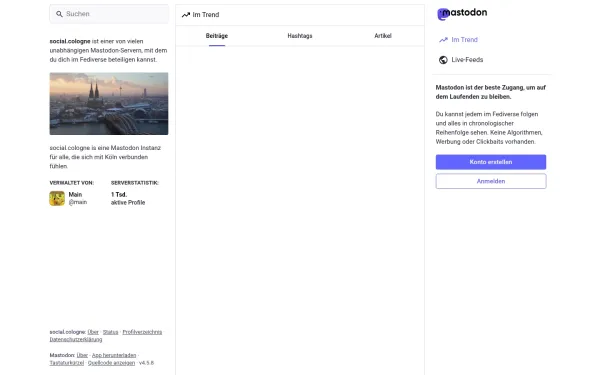Screen dimensions: 600x375
Task: Click the Konto erstellen button
Action: [491, 162]
